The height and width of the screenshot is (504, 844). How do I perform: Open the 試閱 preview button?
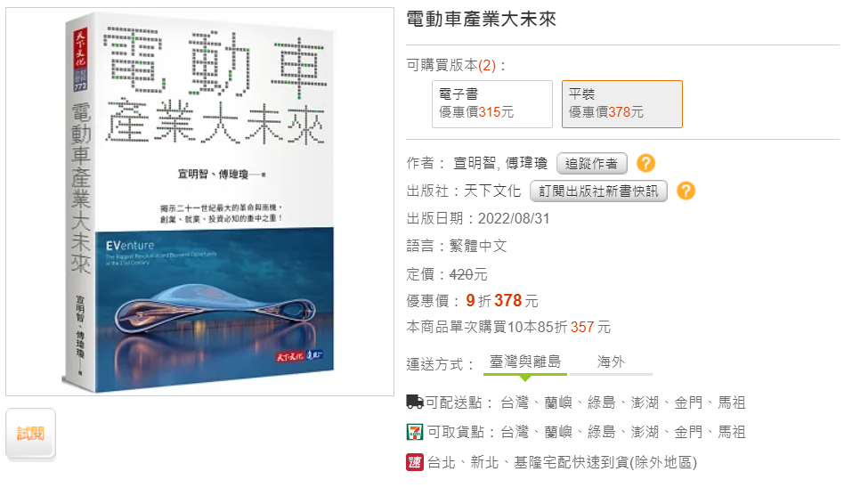pyautogui.click(x=30, y=434)
